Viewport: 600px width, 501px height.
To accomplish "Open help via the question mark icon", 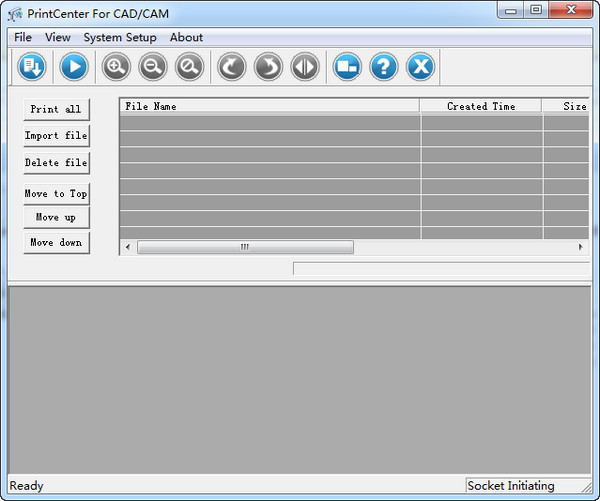I will [x=384, y=67].
